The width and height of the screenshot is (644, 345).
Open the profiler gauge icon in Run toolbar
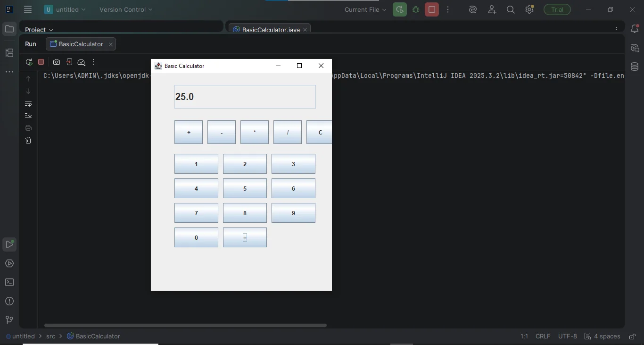coord(81,62)
